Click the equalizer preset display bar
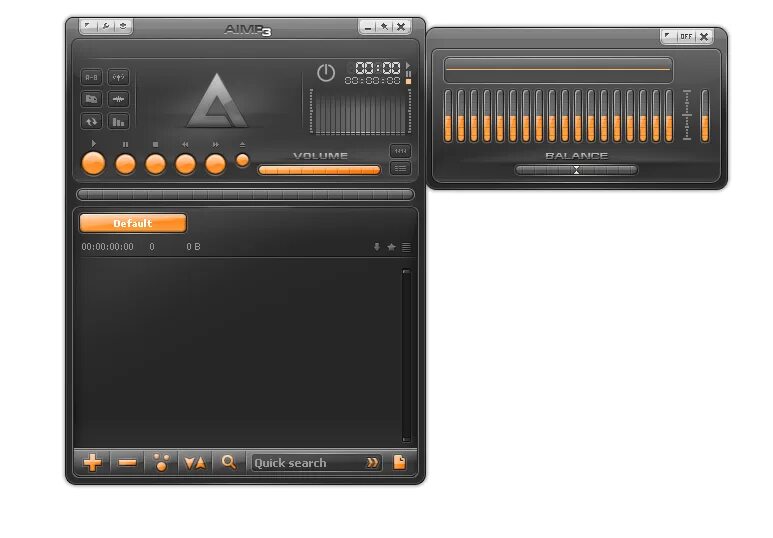 pyautogui.click(x=558, y=70)
